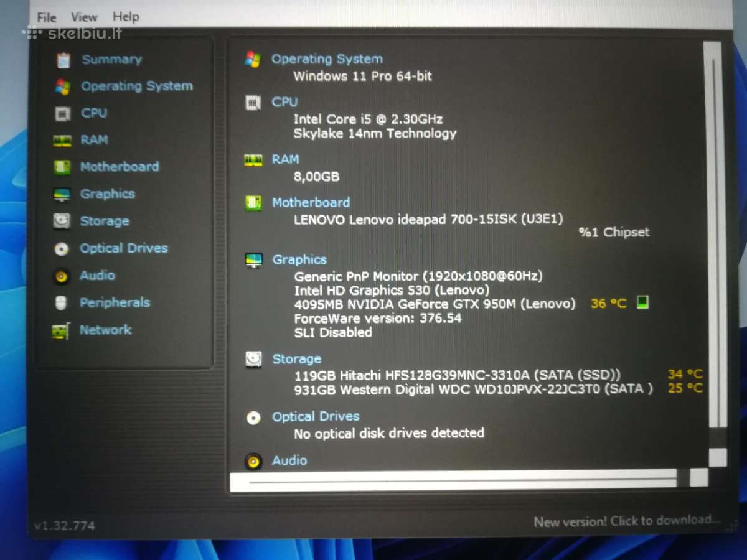Click the Audio sidebar speaker icon
This screenshot has height=560, width=747.
(61, 276)
